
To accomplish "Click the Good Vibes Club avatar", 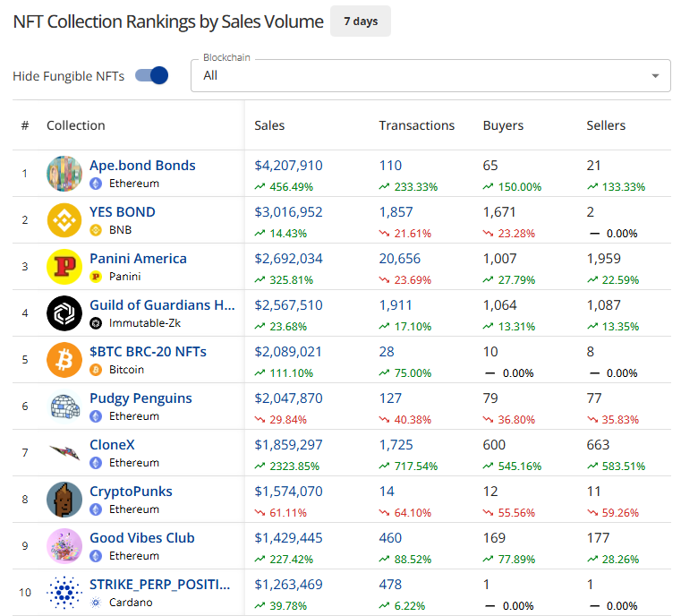I will pyautogui.click(x=64, y=546).
